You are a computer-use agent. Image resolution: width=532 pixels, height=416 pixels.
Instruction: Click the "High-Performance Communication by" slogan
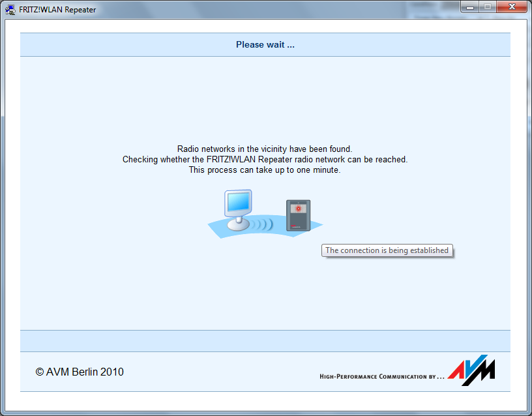click(x=381, y=376)
